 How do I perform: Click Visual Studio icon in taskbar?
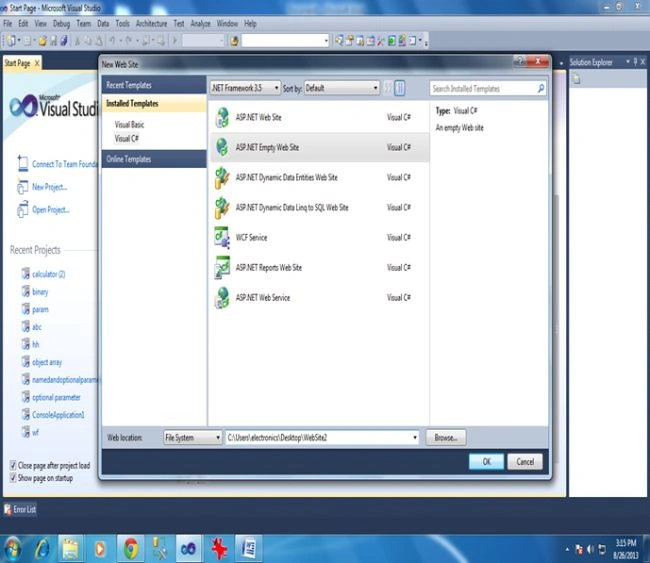(x=189, y=548)
